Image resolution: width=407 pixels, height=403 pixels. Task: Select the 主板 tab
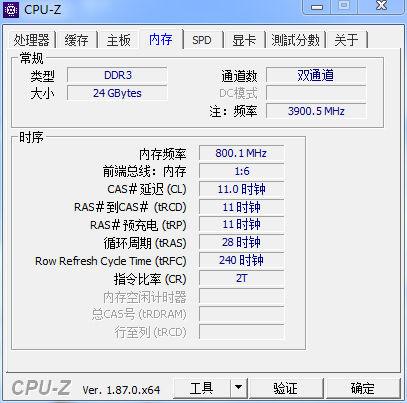pos(118,40)
